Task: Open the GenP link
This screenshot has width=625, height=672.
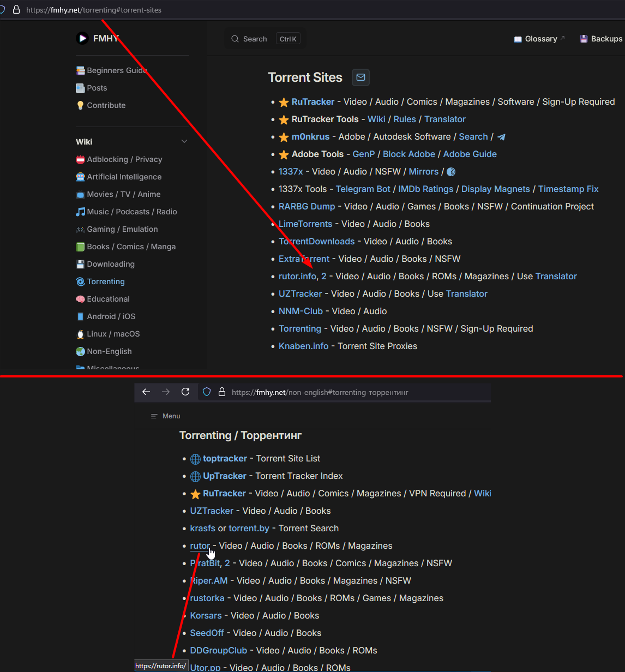Action: pos(364,154)
